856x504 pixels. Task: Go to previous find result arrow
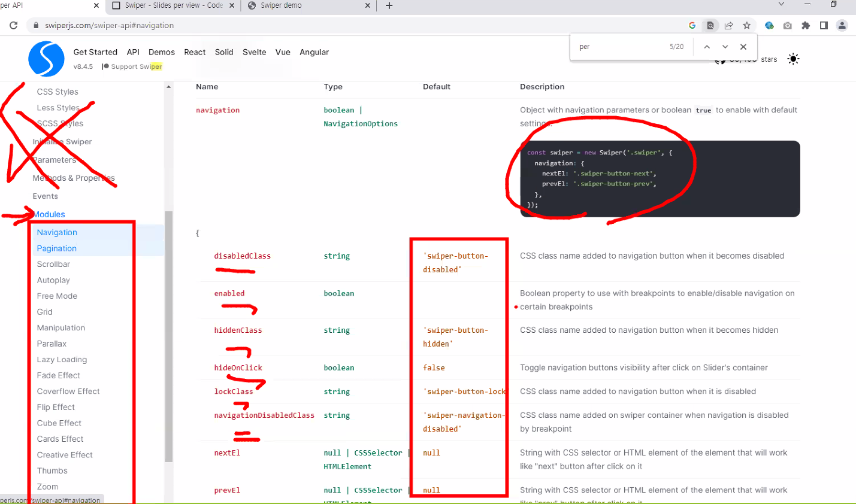coord(707,47)
